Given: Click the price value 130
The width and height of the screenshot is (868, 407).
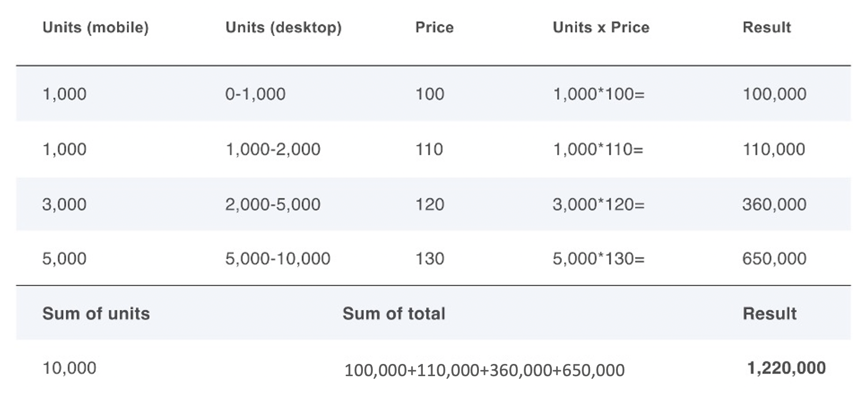Looking at the screenshot, I should [429, 259].
